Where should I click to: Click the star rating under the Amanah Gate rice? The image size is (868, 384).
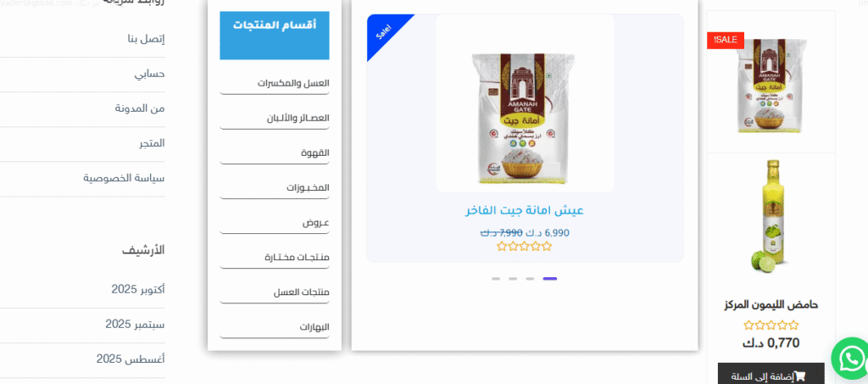pyautogui.click(x=524, y=247)
